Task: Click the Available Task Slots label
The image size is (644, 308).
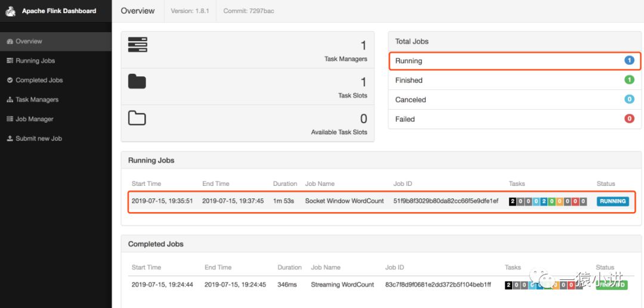Action: (339, 132)
